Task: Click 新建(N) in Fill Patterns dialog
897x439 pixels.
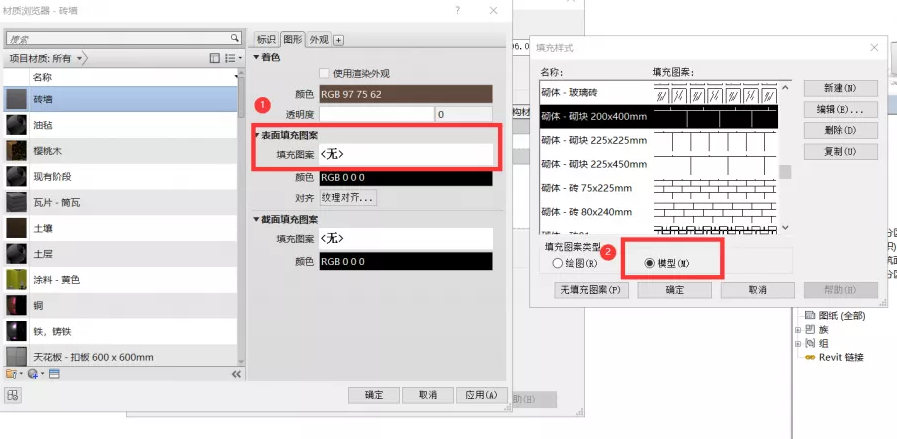Action: pos(840,88)
